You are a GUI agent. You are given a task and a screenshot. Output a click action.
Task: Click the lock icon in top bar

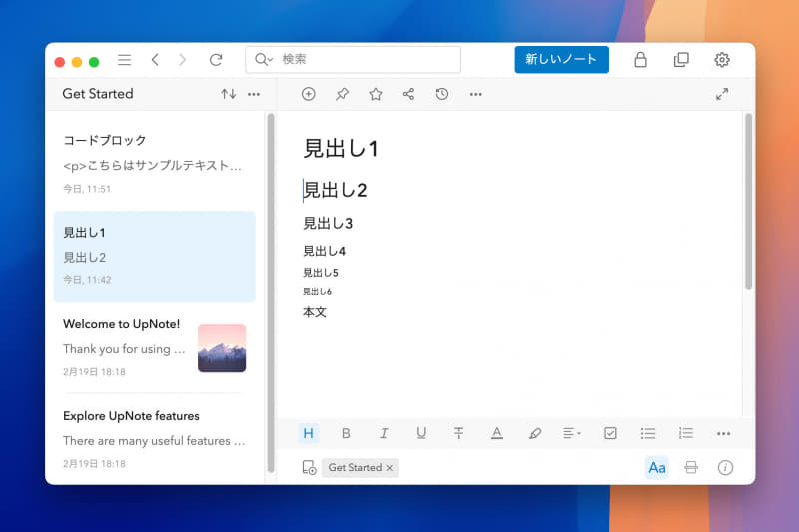point(640,60)
